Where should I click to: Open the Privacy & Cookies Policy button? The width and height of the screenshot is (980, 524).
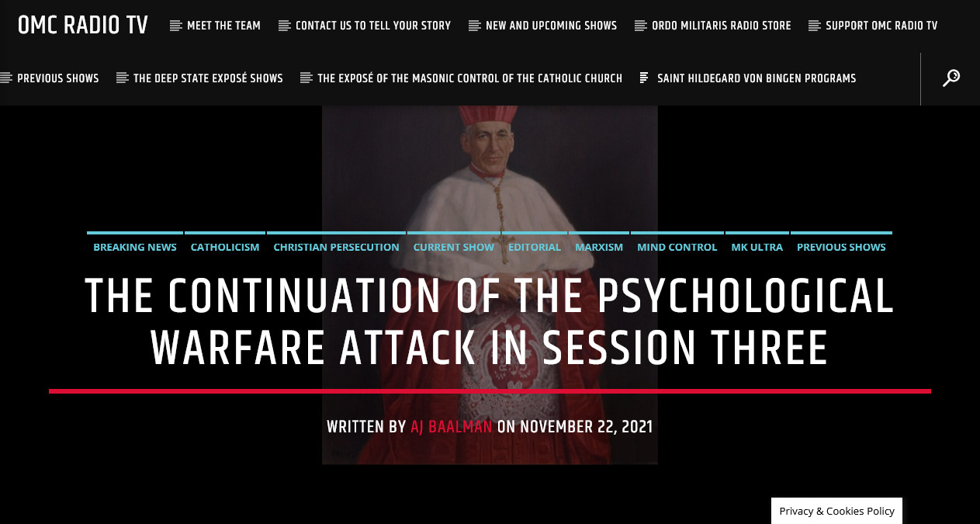(836, 511)
